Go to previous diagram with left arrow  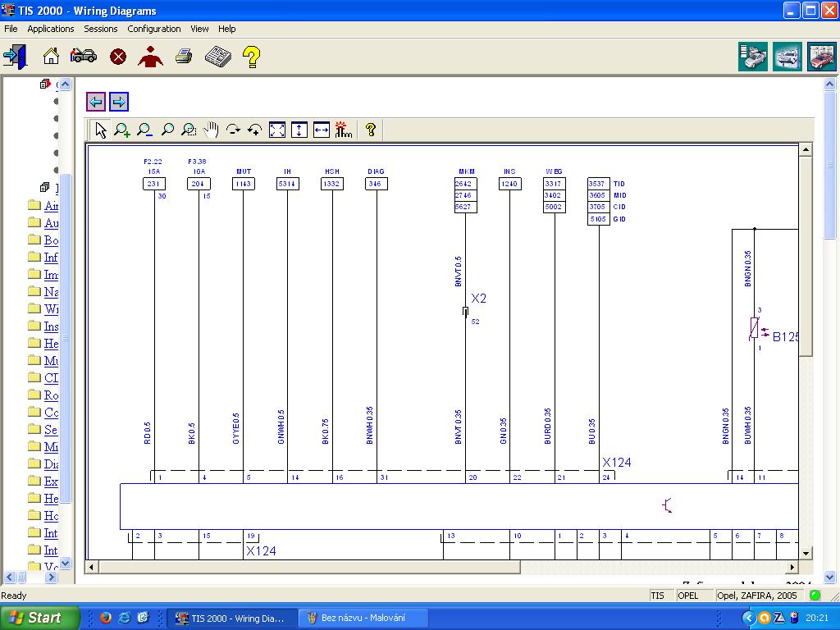coord(96,102)
